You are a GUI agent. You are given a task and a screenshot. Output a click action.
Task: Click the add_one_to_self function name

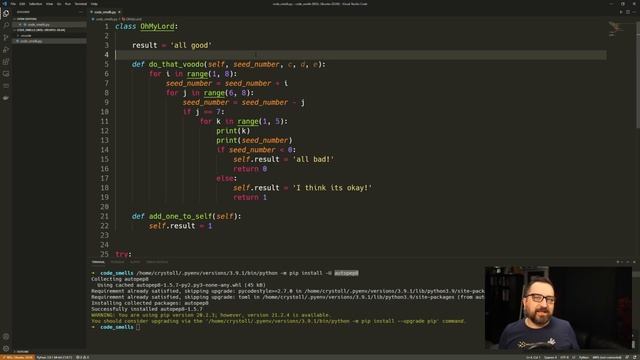(180, 216)
